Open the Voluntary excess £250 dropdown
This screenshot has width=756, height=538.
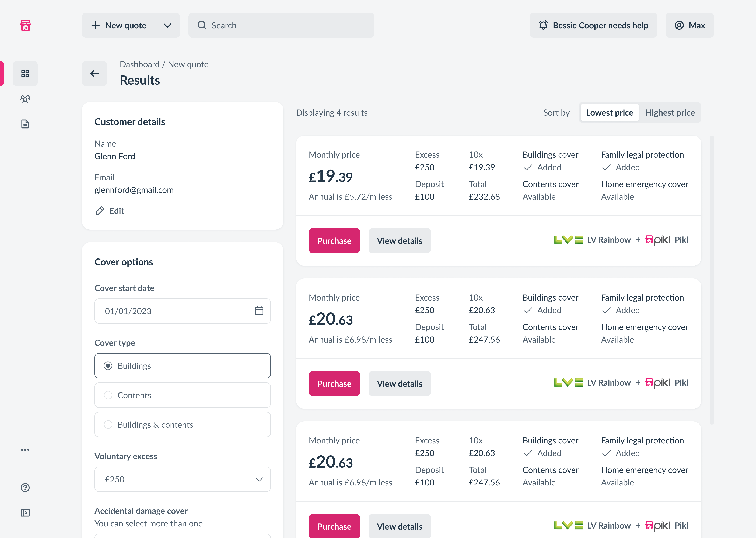pos(182,479)
